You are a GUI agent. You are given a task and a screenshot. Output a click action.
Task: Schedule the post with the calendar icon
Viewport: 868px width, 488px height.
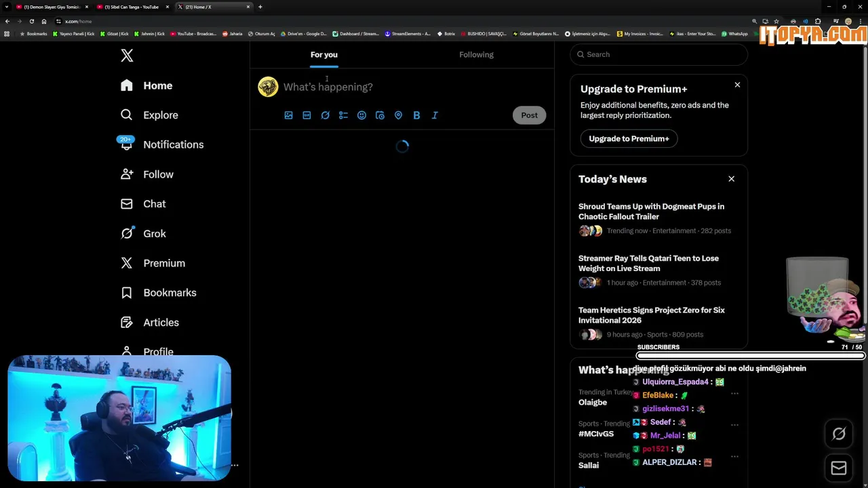click(x=380, y=115)
